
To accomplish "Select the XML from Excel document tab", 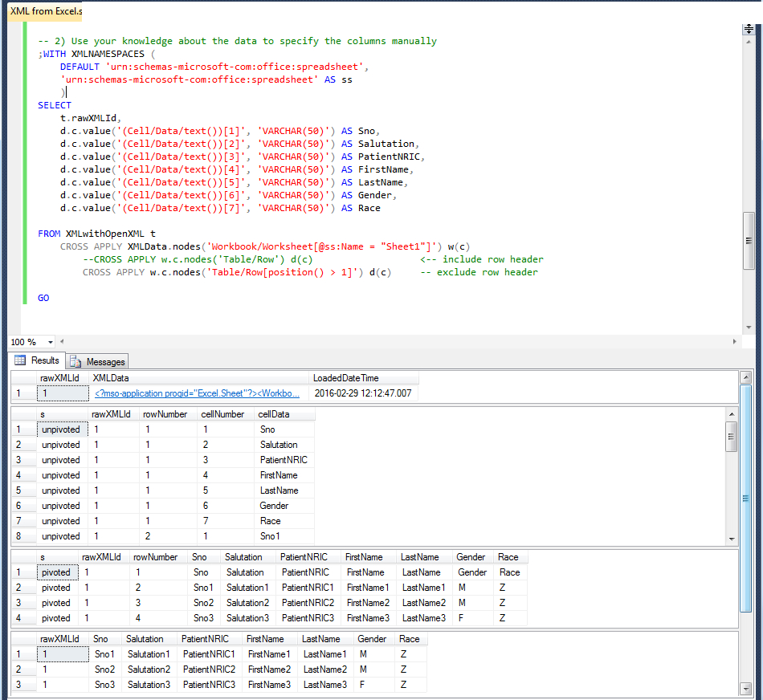I will [x=44, y=12].
